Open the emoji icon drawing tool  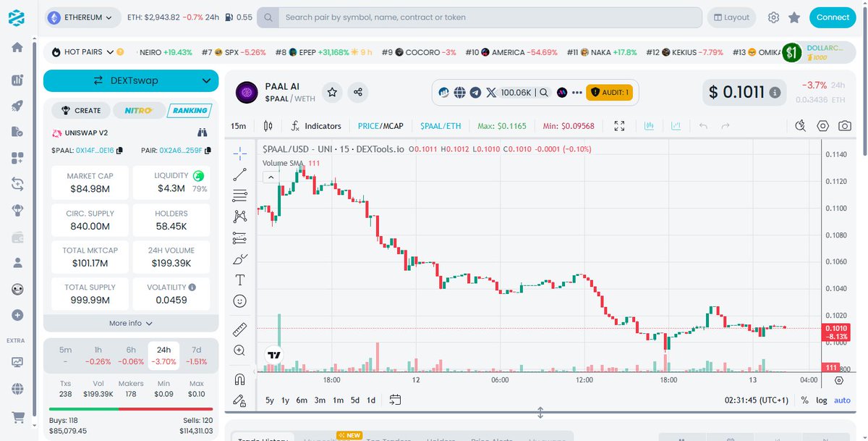(240, 301)
